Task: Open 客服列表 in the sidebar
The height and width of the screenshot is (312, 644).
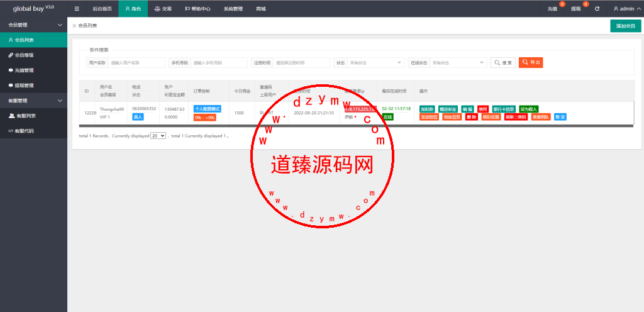Action: [34, 116]
